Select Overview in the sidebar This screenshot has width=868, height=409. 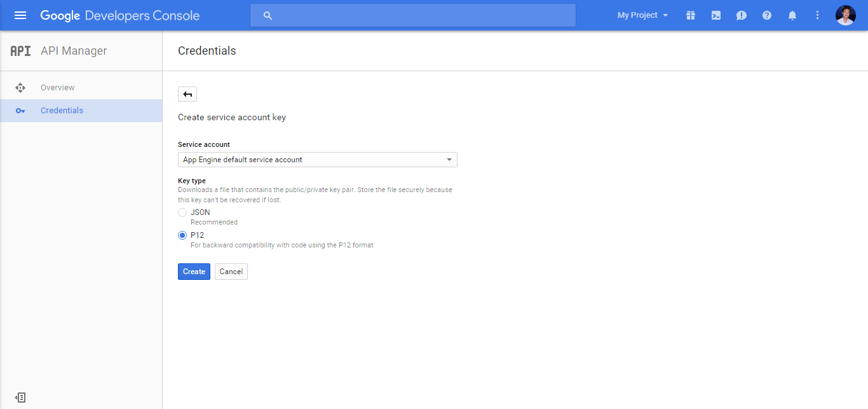pyautogui.click(x=81, y=88)
